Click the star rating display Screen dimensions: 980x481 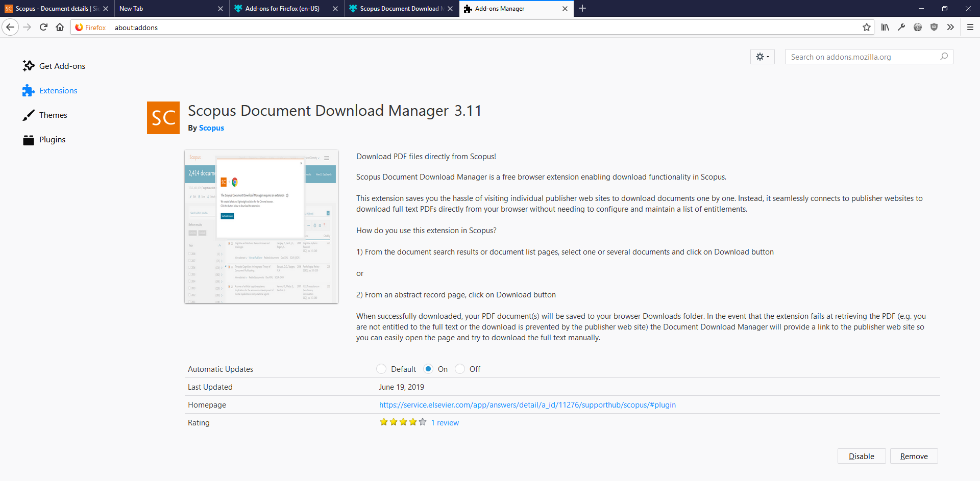[x=403, y=422]
